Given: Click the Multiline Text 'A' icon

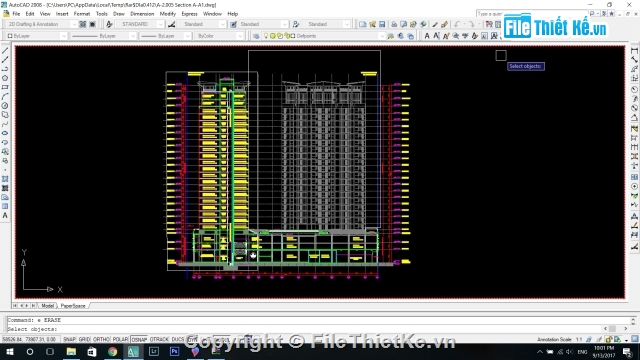Looking at the screenshot, I should point(427,36).
